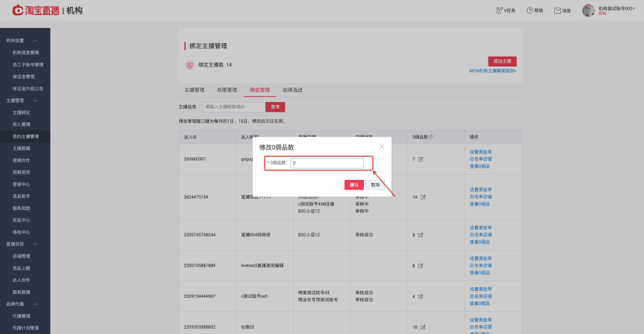Collapse the 主播管理 sidebar section
The image size is (644, 334).
point(35,101)
